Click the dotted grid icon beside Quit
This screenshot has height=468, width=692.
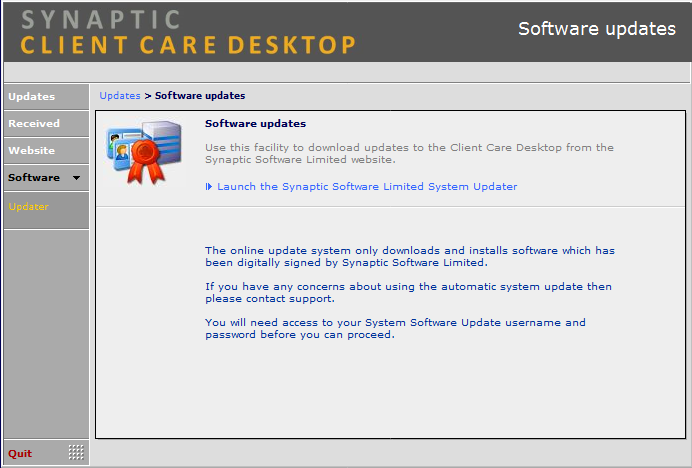76,452
